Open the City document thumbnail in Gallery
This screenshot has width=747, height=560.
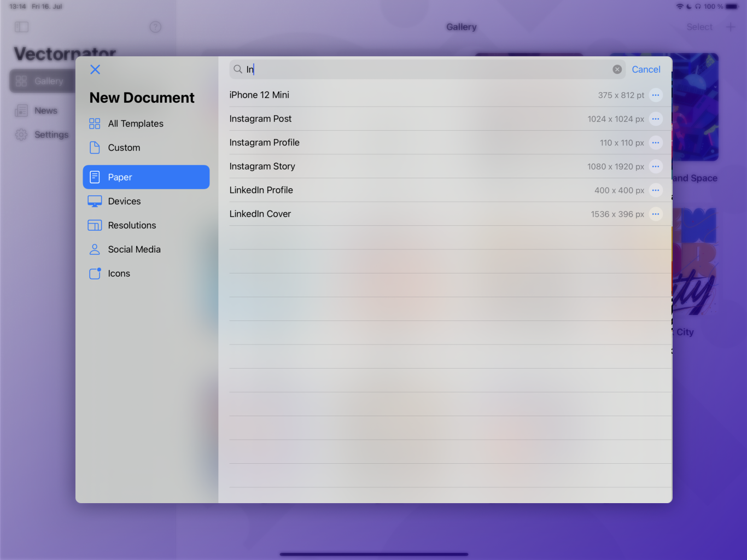pos(695,261)
